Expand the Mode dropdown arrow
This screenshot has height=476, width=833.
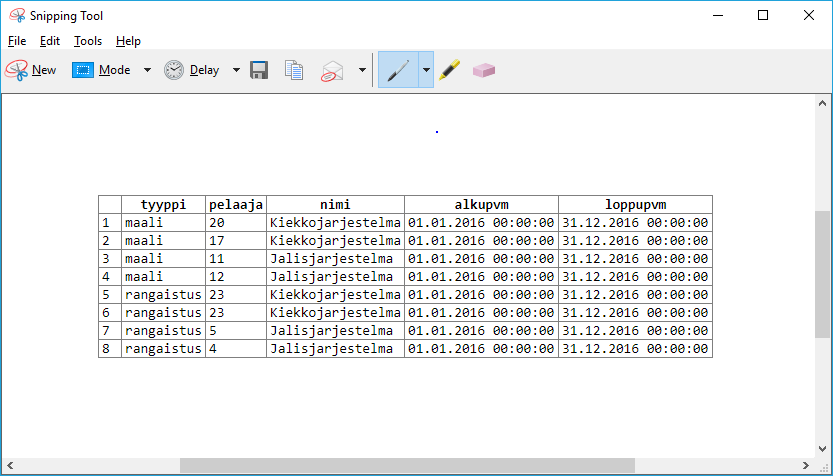point(147,70)
